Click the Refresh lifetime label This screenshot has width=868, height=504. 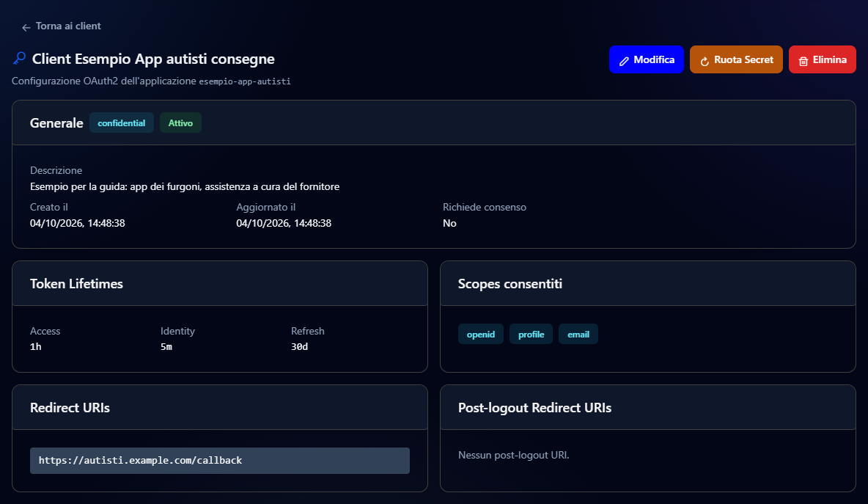308,331
